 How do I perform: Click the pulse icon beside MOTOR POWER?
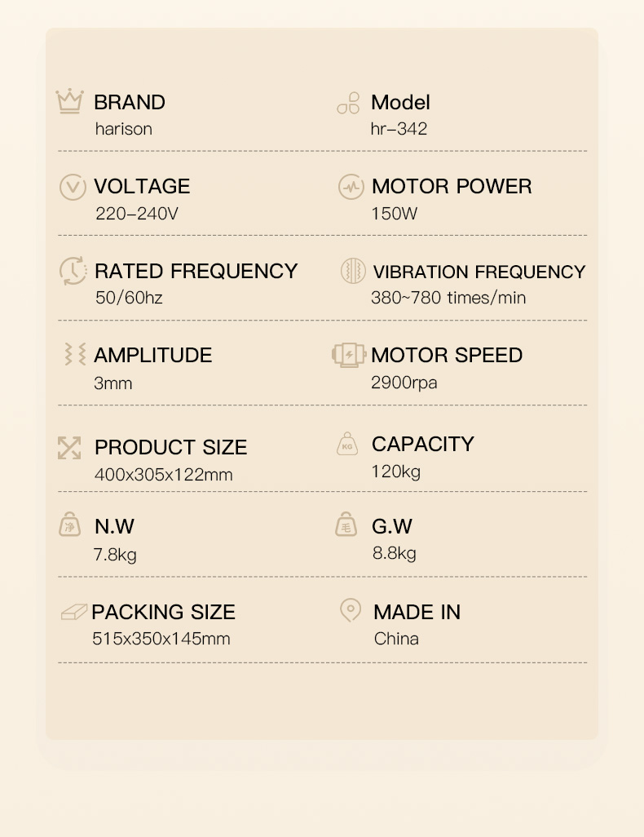[351, 187]
